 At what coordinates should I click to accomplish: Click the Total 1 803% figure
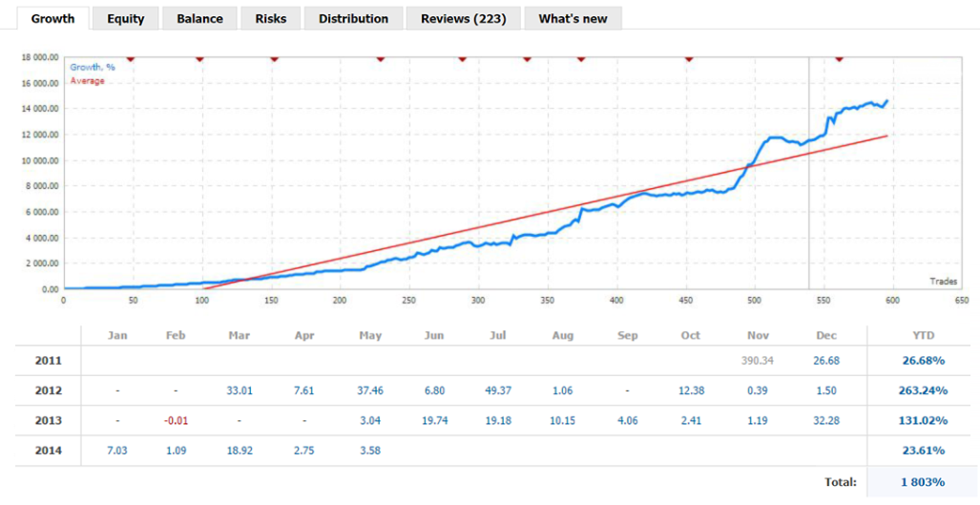pos(922,482)
